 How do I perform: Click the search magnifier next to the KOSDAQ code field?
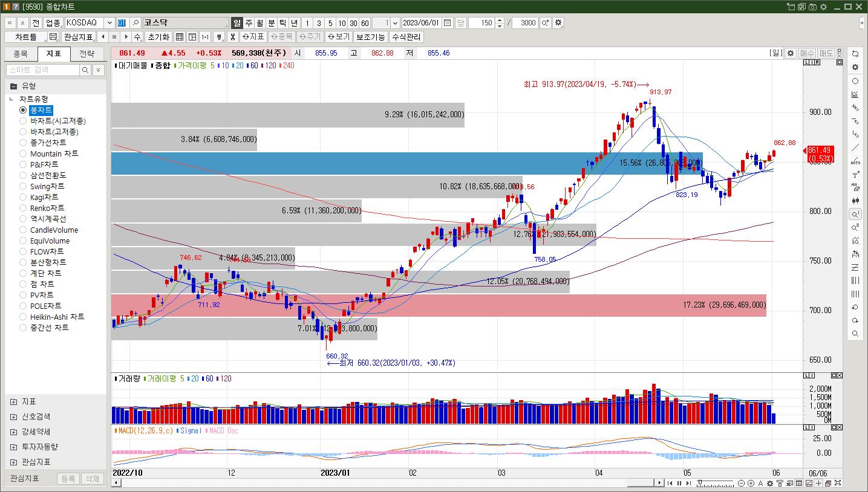coord(136,23)
